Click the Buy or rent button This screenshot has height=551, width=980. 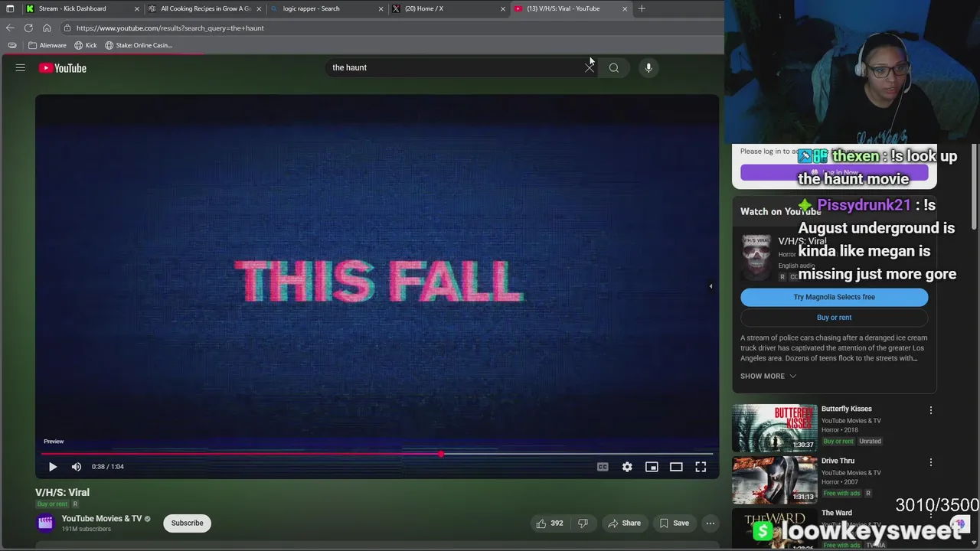(835, 318)
